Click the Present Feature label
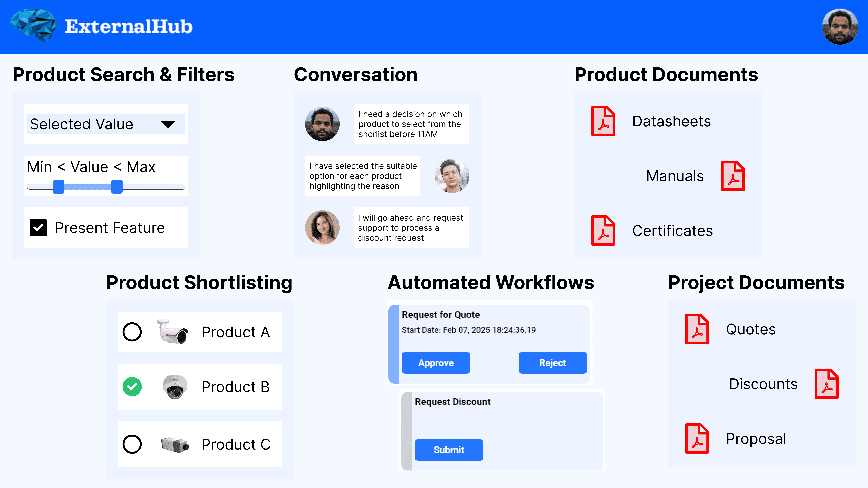This screenshot has width=868, height=488. tap(110, 228)
